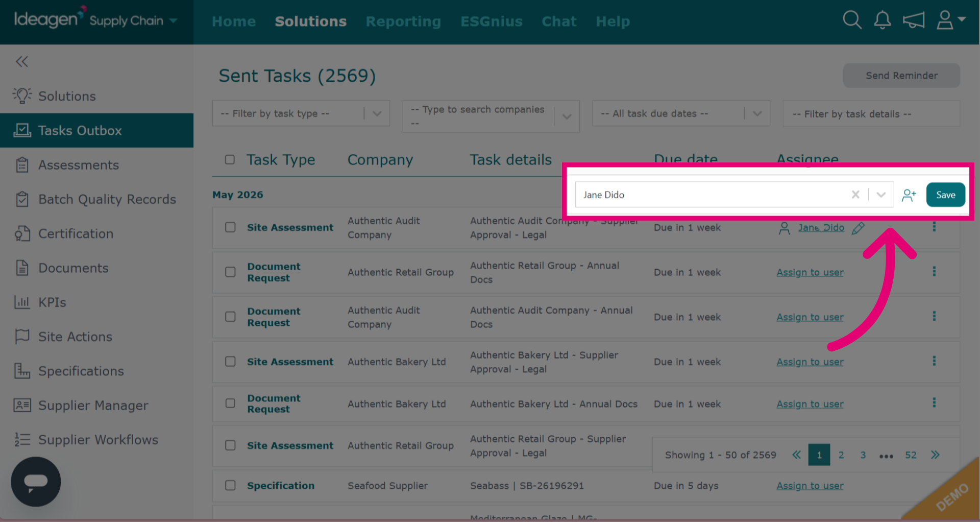Click the Documents page icon

[x=22, y=268]
